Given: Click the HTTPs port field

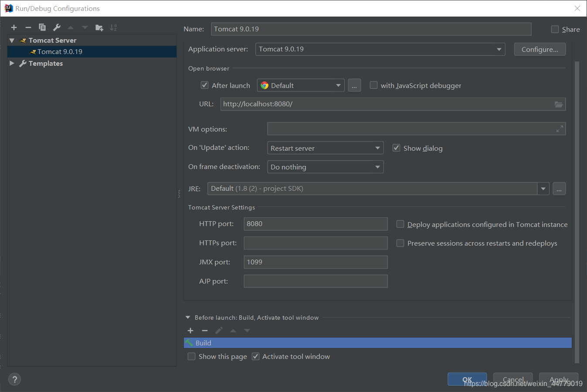Looking at the screenshot, I should click(316, 243).
